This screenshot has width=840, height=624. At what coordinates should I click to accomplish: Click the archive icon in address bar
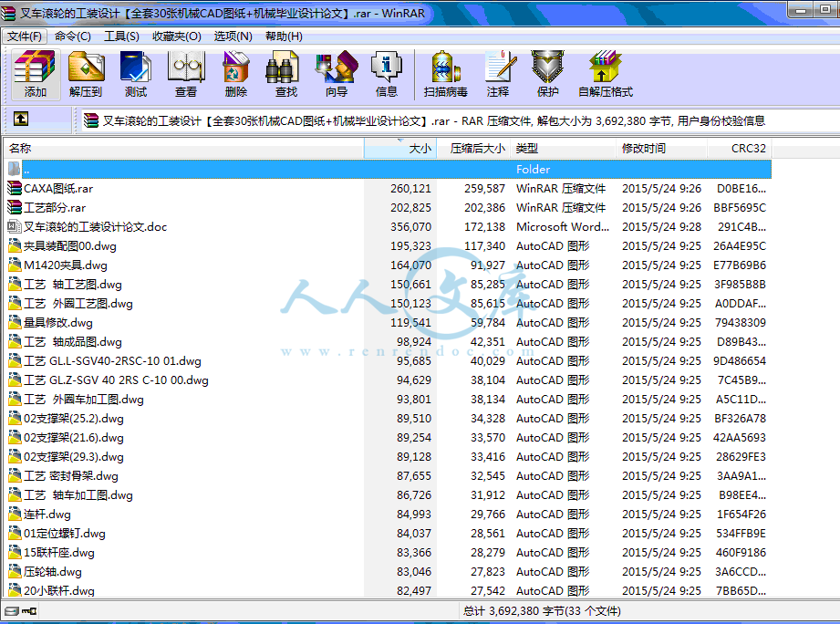tap(91, 121)
